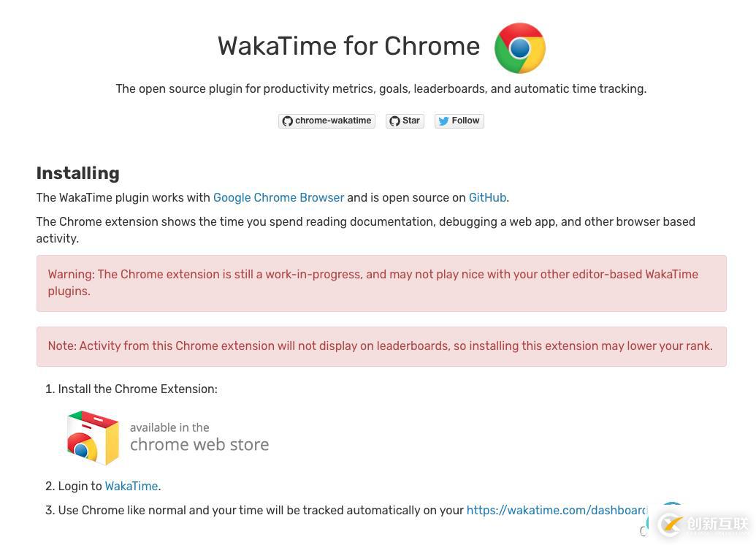Click the GitHub octocat icon in chrome-wakatime button
The image size is (756, 545).
tap(287, 121)
